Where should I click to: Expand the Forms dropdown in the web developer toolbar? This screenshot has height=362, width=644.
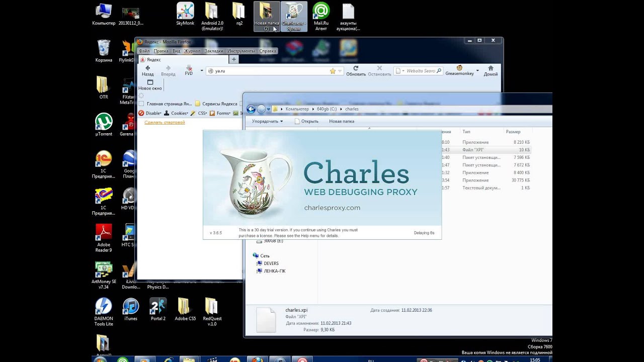tap(220, 113)
